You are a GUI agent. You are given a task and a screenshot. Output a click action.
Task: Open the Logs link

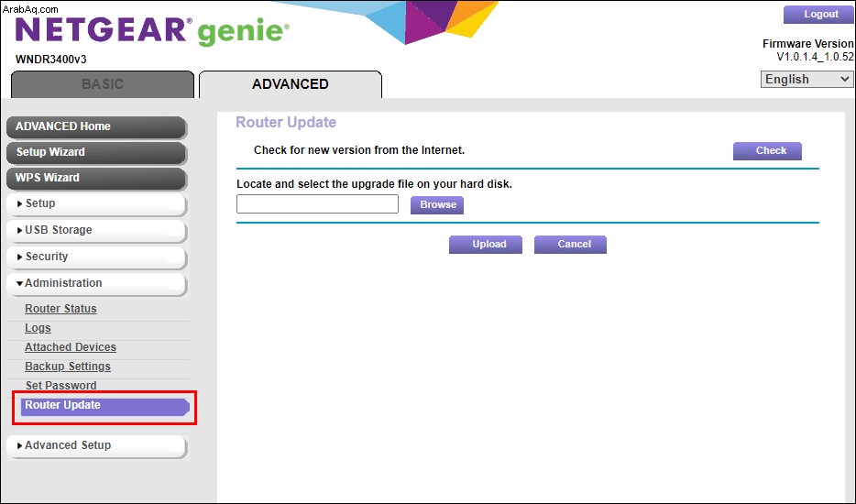[x=38, y=328]
